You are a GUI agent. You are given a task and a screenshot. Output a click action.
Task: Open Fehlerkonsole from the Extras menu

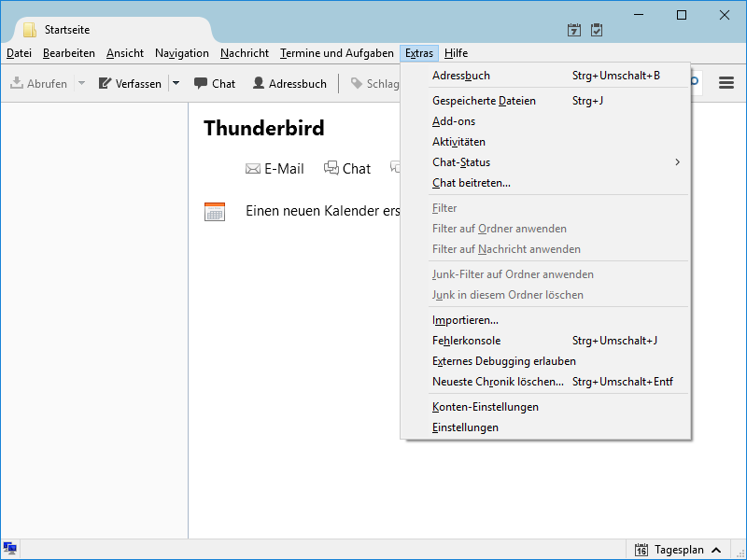pyautogui.click(x=546, y=341)
